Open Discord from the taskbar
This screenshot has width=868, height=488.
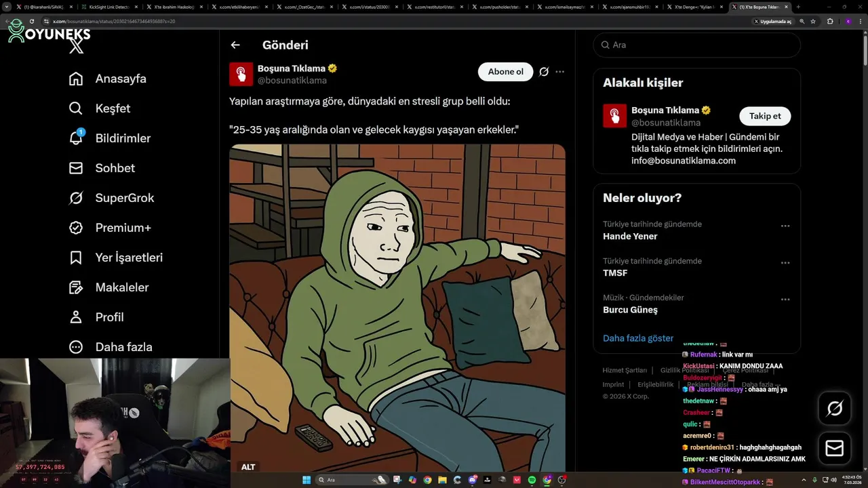472,480
